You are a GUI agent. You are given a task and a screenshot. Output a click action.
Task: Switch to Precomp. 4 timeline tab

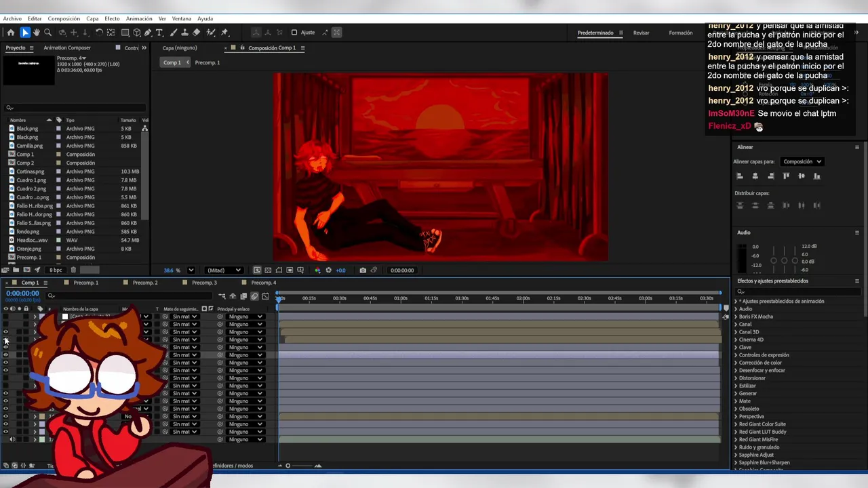point(264,283)
